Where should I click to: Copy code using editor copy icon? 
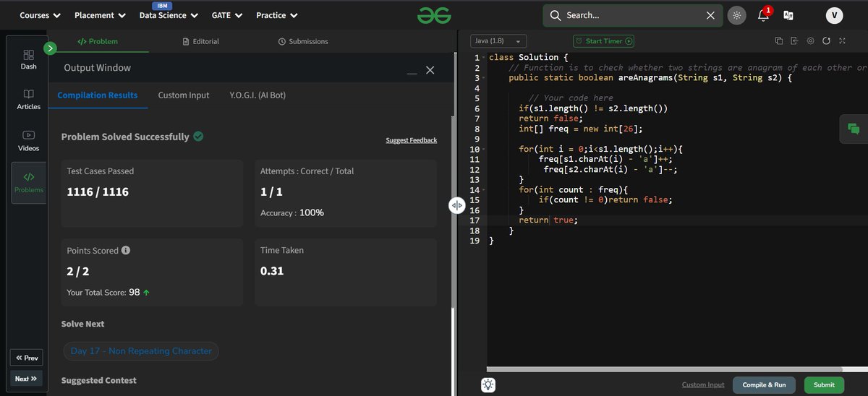click(x=779, y=41)
